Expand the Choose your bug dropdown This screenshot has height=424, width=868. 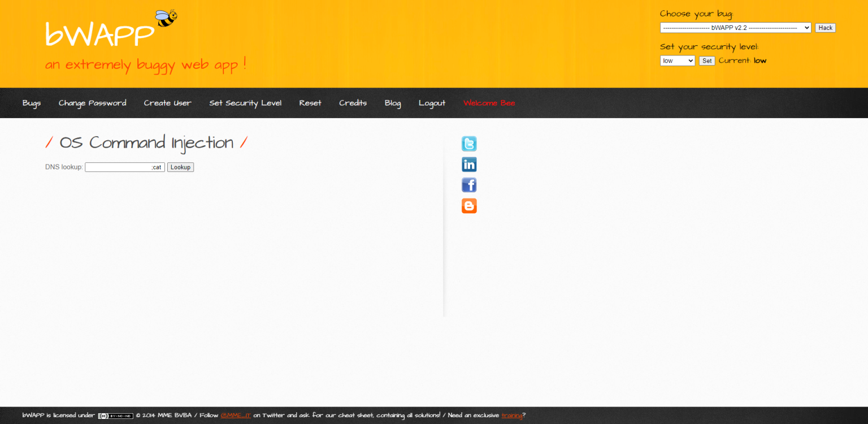[735, 28]
